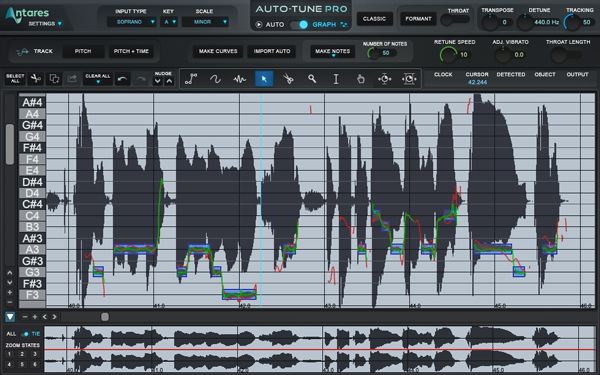Open the Key A dropdown
600x375 pixels.
point(169,22)
